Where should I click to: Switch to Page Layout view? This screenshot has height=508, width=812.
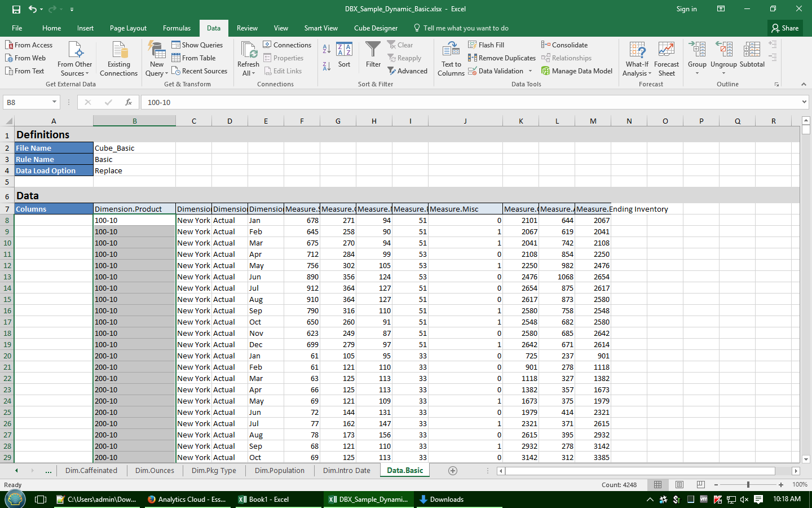679,485
